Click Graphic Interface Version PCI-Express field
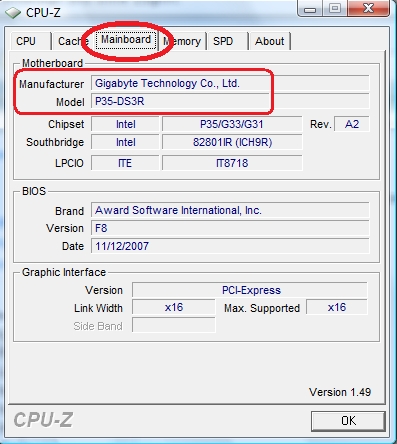This screenshot has width=397, height=444. 250,290
